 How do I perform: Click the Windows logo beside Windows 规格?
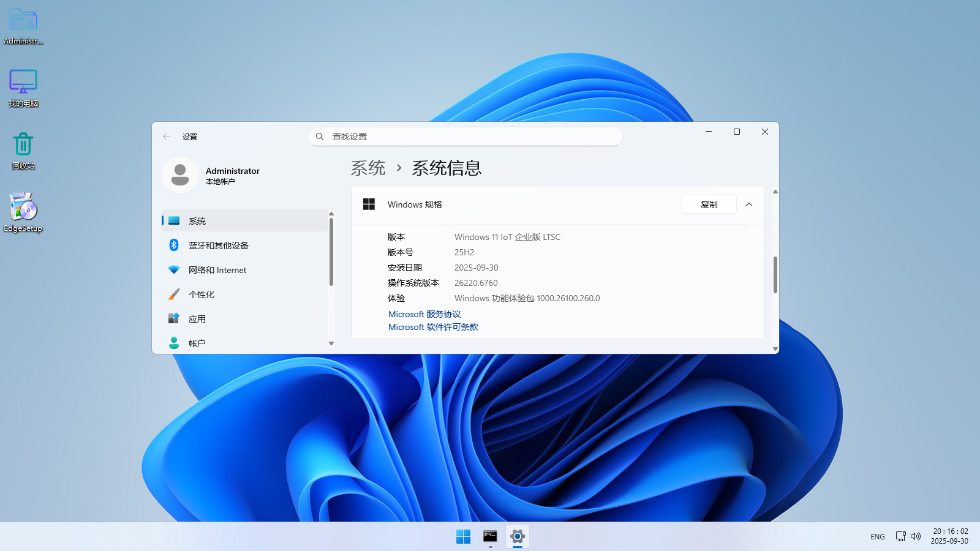[369, 204]
